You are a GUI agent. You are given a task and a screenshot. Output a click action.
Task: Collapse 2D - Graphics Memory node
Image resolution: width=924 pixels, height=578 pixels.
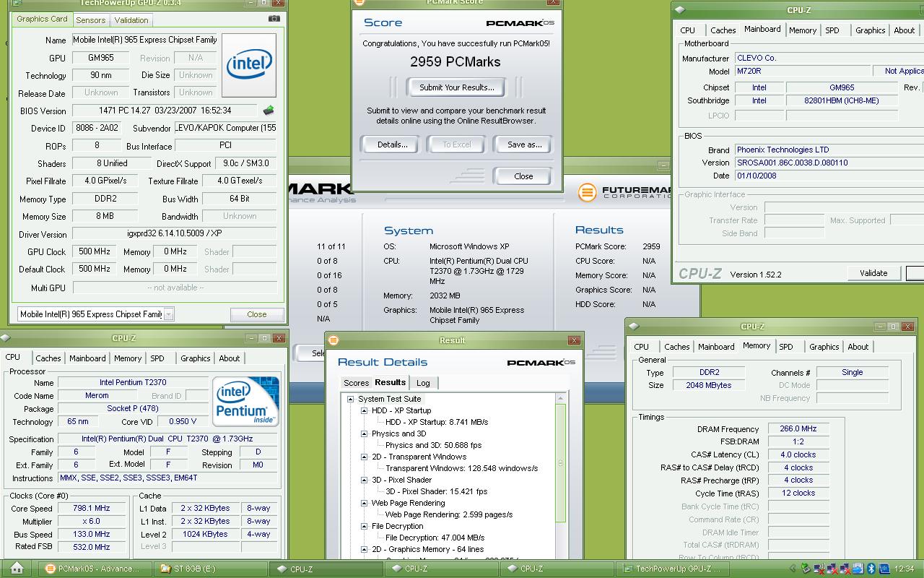364,549
